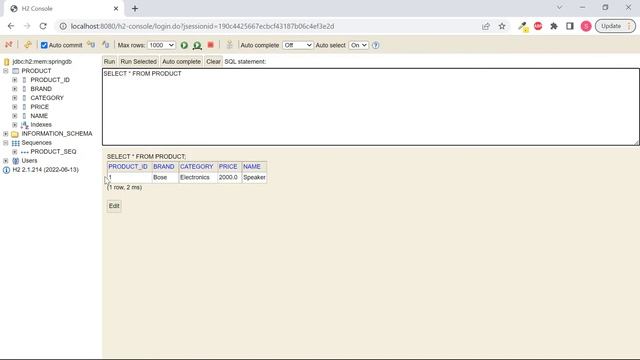This screenshot has width=640, height=360.
Task: Click the Refresh database tree icon
Action: click(x=27, y=45)
